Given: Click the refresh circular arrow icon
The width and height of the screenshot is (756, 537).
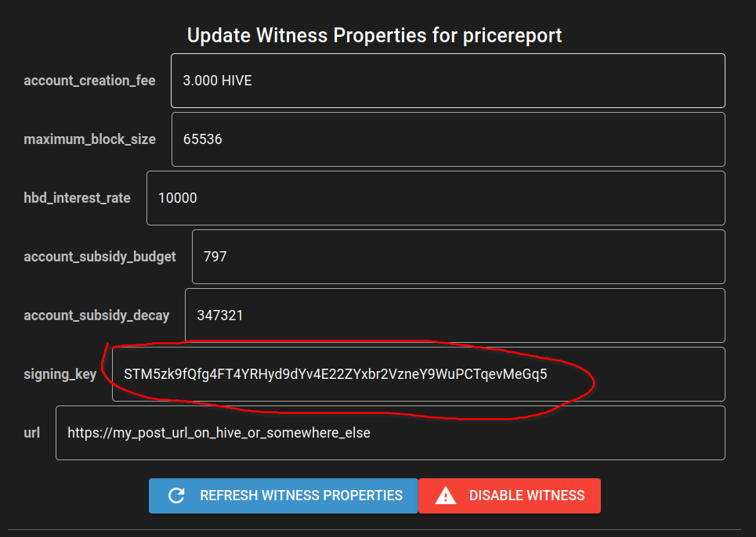Looking at the screenshot, I should coord(176,496).
